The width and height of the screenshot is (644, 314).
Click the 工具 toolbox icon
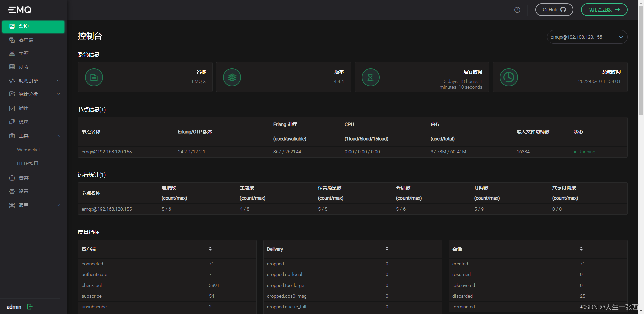pyautogui.click(x=12, y=136)
